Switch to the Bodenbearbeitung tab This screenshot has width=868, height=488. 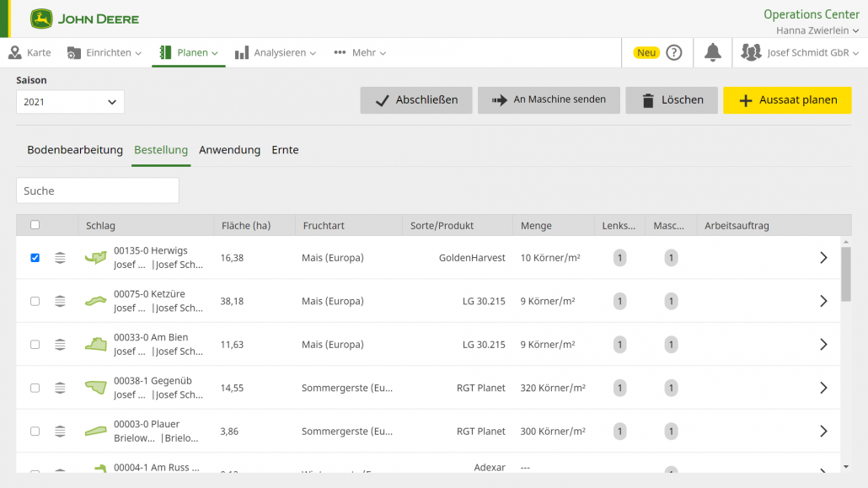tap(75, 150)
